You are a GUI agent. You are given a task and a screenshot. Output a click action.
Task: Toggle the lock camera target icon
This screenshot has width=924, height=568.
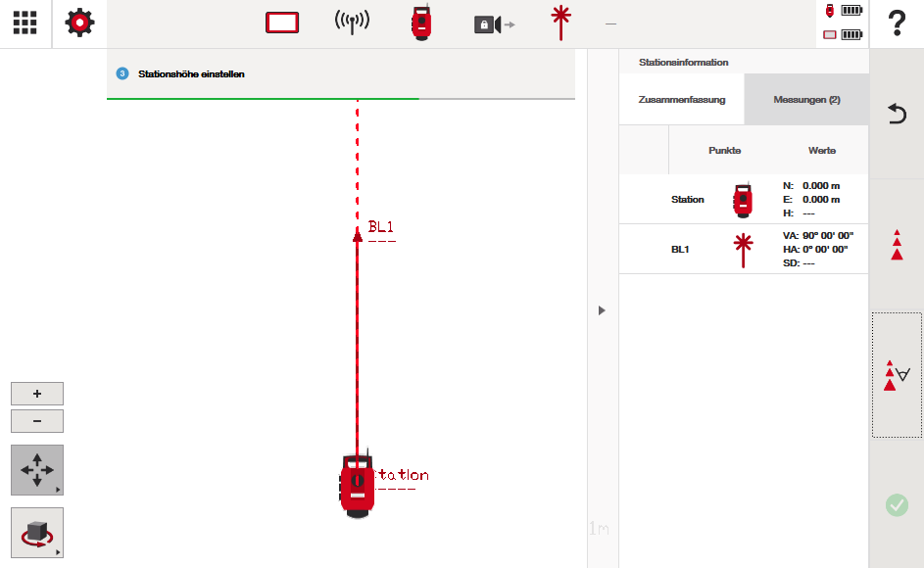(493, 24)
